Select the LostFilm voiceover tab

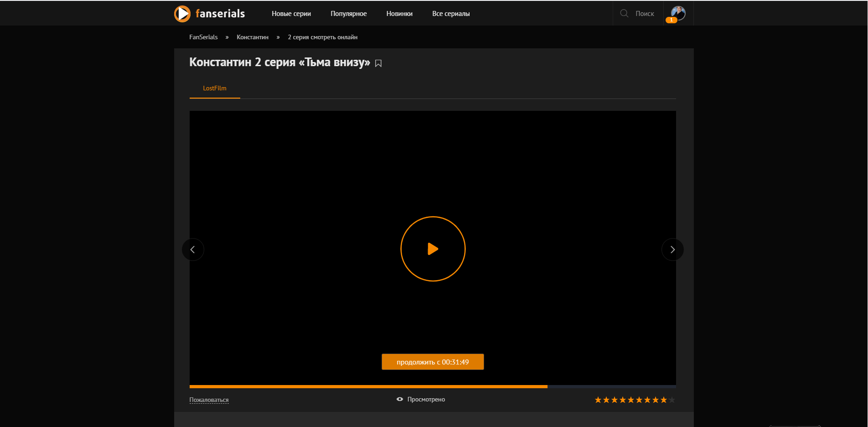[215, 89]
